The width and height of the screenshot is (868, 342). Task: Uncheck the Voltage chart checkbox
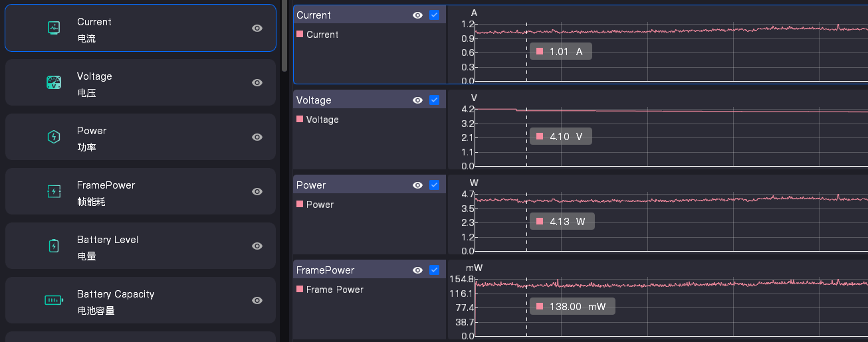click(435, 100)
